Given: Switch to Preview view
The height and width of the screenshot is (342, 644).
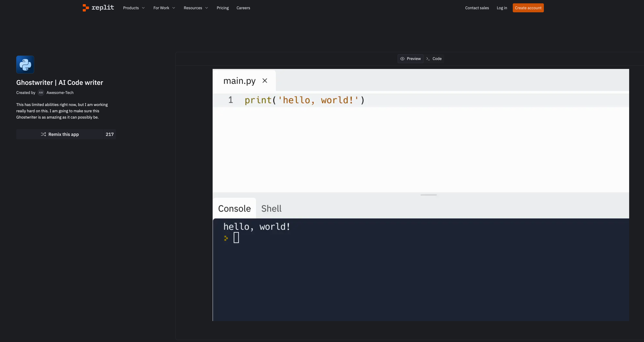Looking at the screenshot, I should click(411, 59).
